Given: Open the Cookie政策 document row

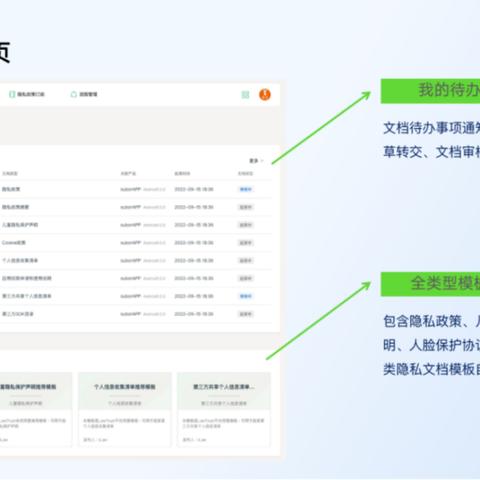Looking at the screenshot, I should click(x=135, y=243).
